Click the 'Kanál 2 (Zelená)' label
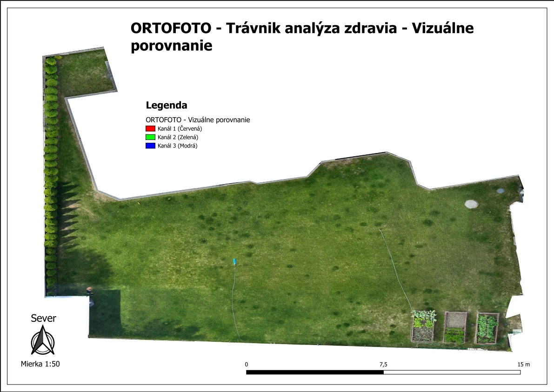This screenshot has width=554, height=392. [x=178, y=137]
